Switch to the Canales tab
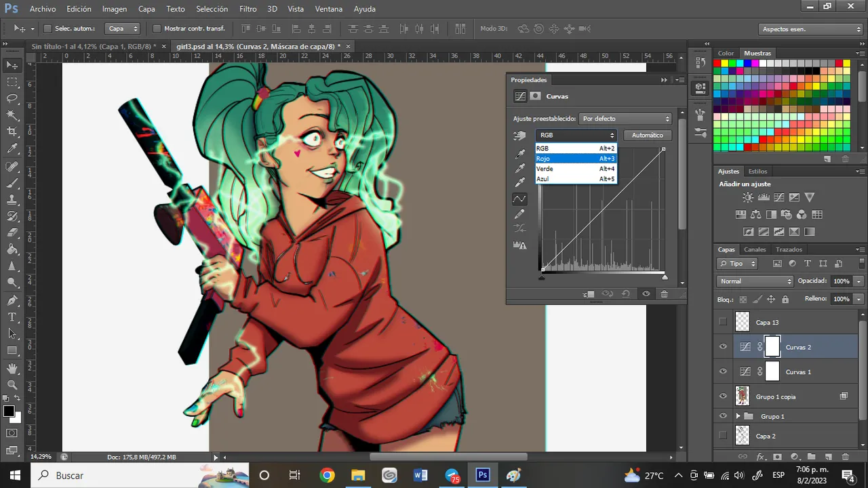The height and width of the screenshot is (488, 868). pos(755,249)
